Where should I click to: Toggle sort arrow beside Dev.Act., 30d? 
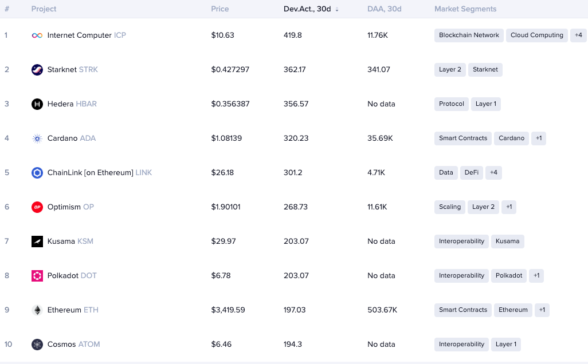click(337, 10)
